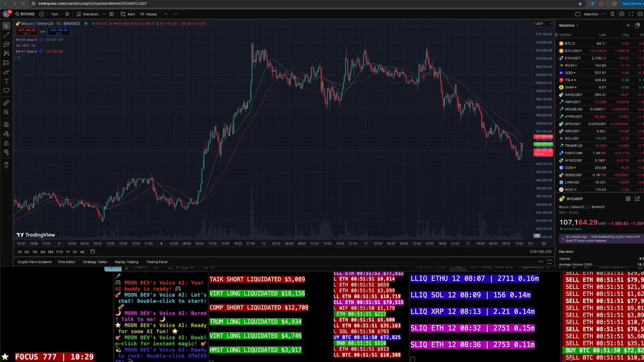Toggle hide all drawings eye icon
Screen dimensions: 644x362
tap(6, 153)
